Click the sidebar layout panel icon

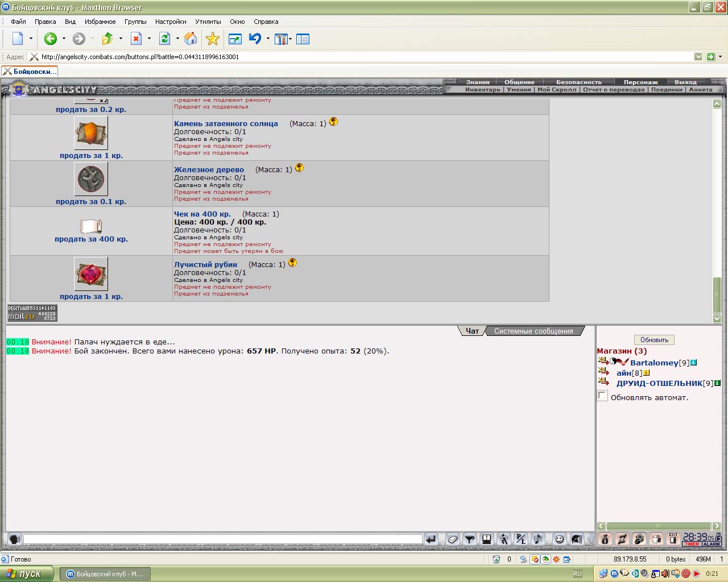[x=303, y=39]
